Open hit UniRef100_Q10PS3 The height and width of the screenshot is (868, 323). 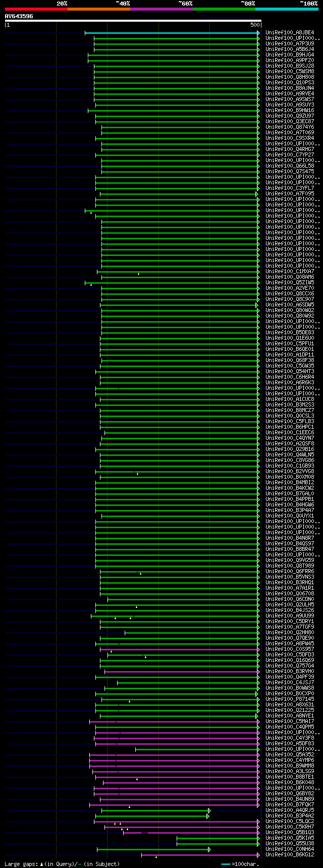pyautogui.click(x=290, y=83)
